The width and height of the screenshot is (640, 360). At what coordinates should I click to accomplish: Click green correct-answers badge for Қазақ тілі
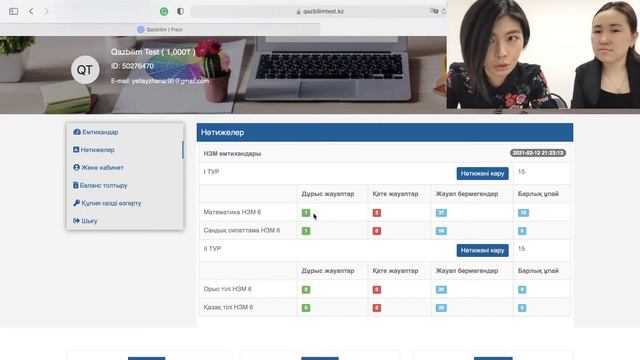click(x=306, y=308)
